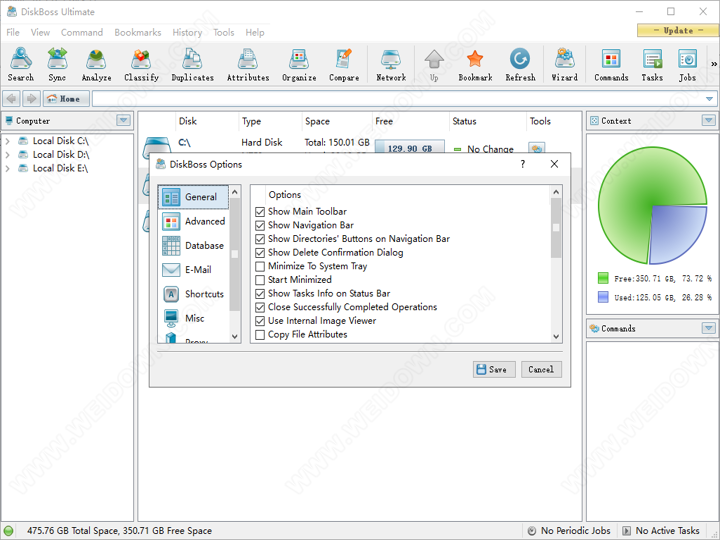The width and height of the screenshot is (720, 540).
Task: Select the General options category
Action: click(193, 197)
